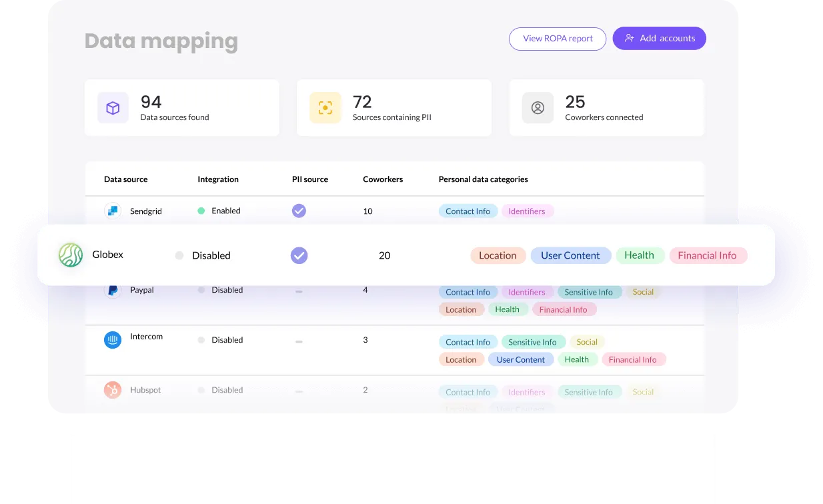This screenshot has width=823, height=504.
Task: Click the yellow PII scan icon
Action: coord(325,107)
